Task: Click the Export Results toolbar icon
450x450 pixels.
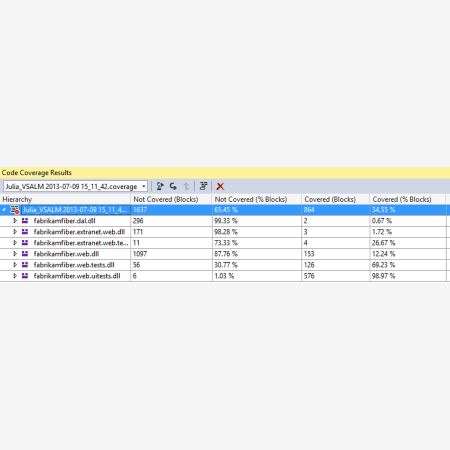Action: (x=160, y=186)
